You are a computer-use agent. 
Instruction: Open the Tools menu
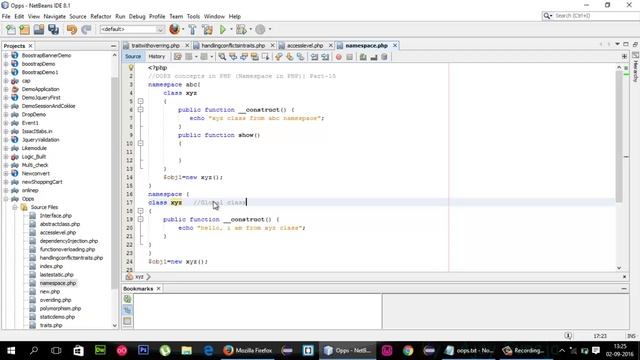pos(193,16)
